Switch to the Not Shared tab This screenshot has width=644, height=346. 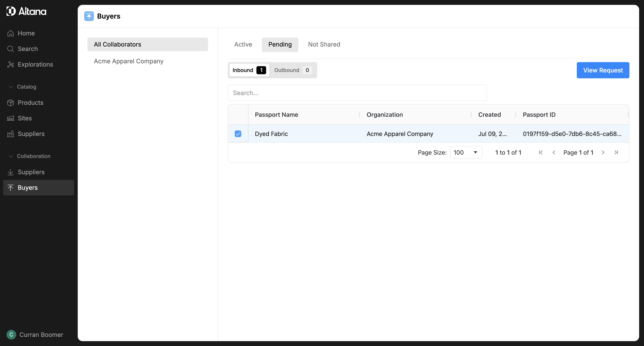click(324, 45)
